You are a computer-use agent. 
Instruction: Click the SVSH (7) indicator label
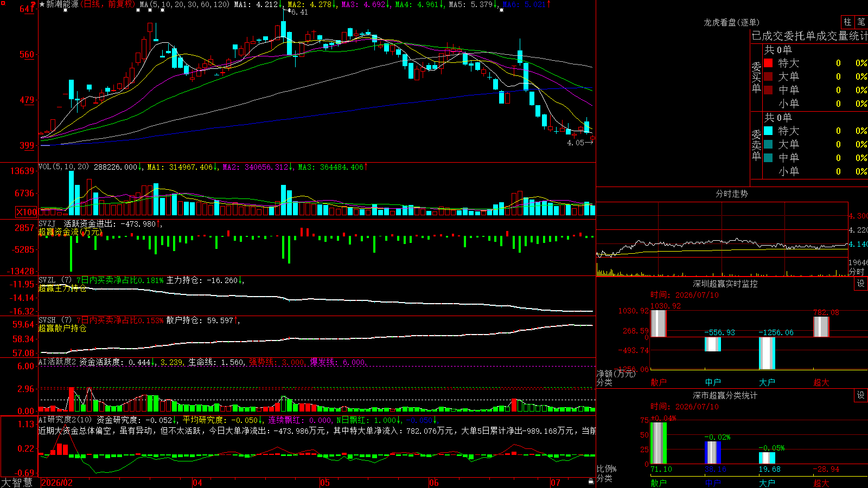[55, 320]
